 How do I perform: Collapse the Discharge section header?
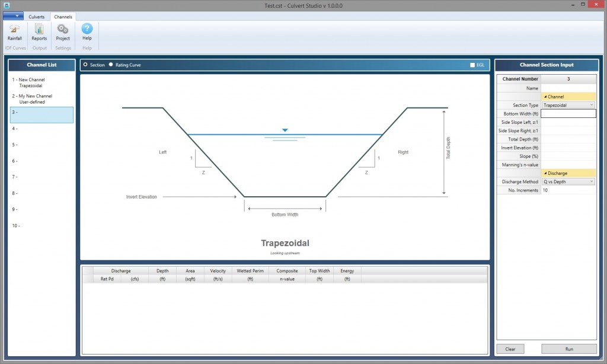click(546, 173)
